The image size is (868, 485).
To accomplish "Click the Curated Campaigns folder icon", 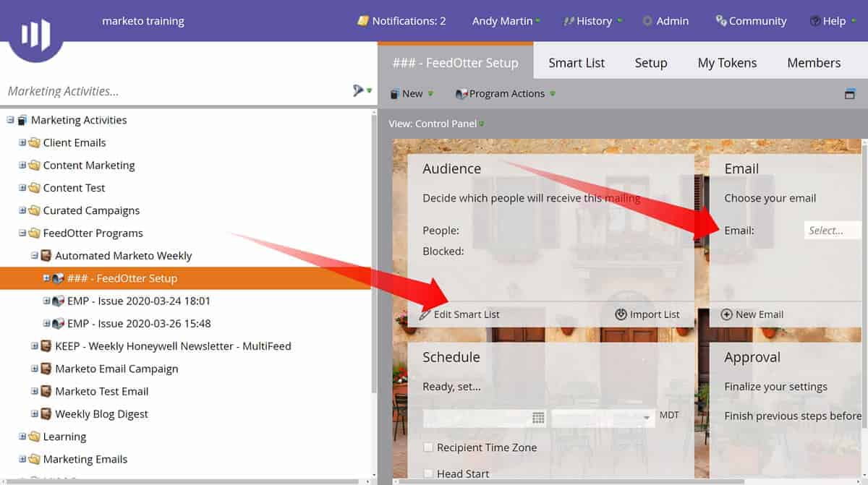I will 34,211.
